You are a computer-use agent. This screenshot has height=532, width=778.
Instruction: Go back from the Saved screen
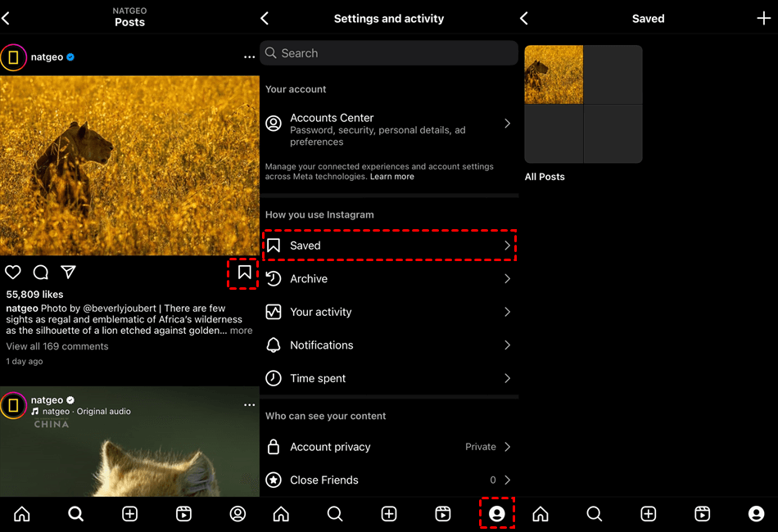coord(524,19)
